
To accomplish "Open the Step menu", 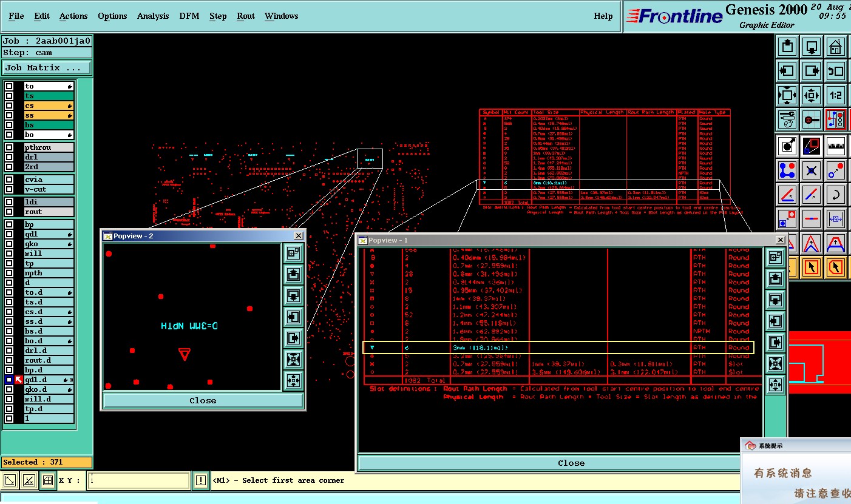I will 218,16.
